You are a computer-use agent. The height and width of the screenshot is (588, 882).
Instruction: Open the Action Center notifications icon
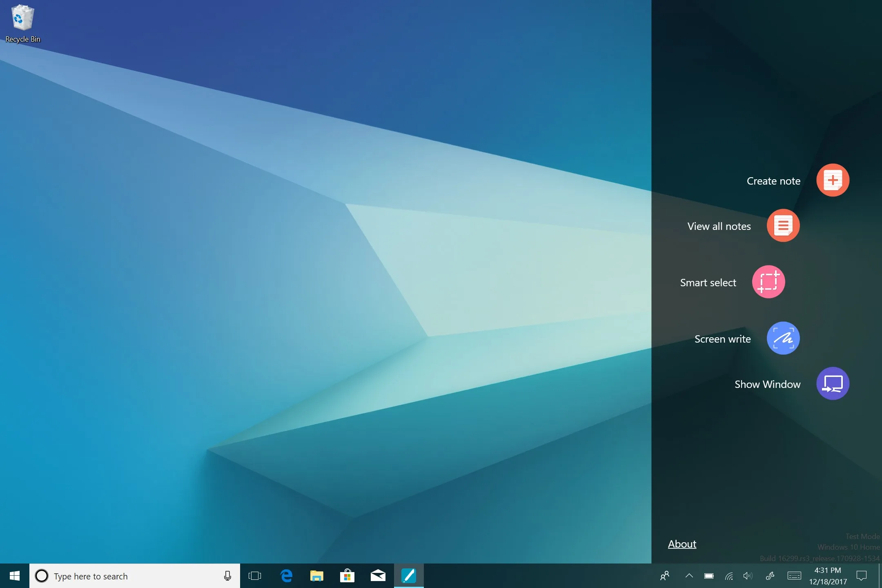[x=862, y=576]
